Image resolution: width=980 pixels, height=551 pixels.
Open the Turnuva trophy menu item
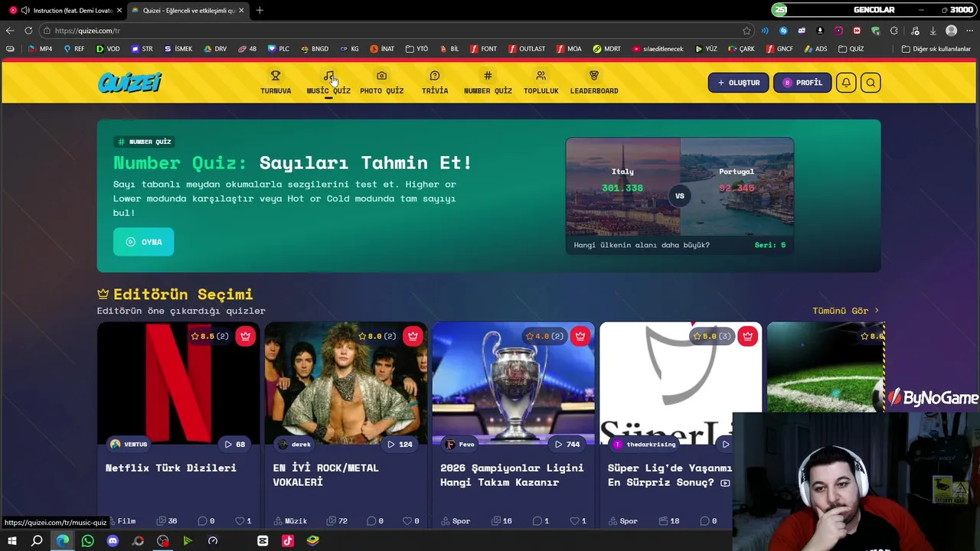276,82
